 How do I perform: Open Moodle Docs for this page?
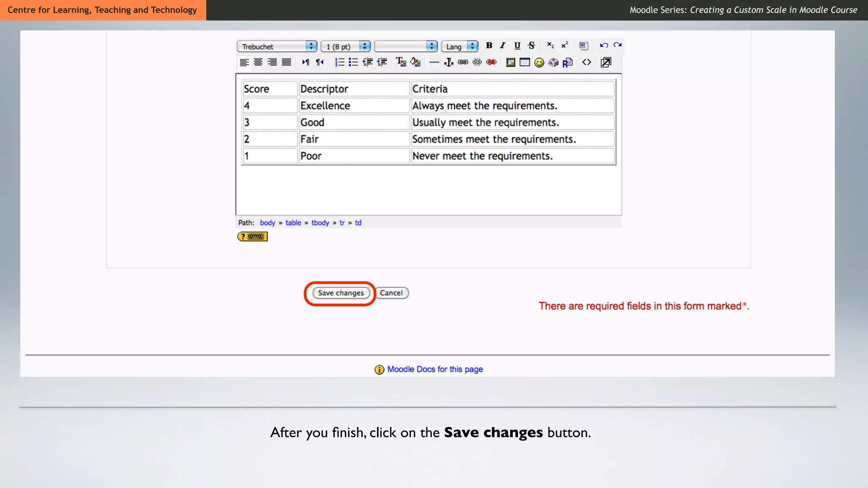[x=435, y=369]
